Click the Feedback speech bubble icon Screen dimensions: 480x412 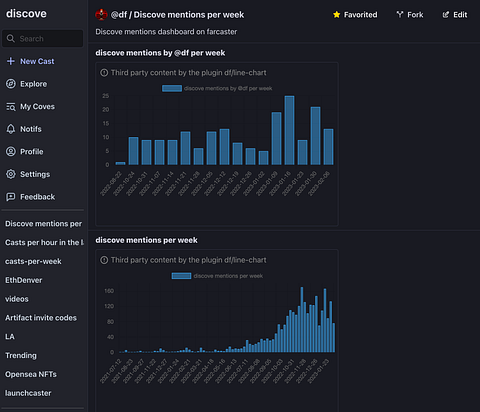tap(11, 197)
